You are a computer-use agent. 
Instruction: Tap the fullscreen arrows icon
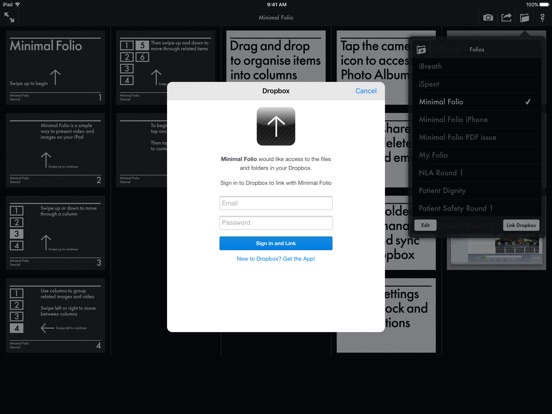pyautogui.click(x=9, y=17)
